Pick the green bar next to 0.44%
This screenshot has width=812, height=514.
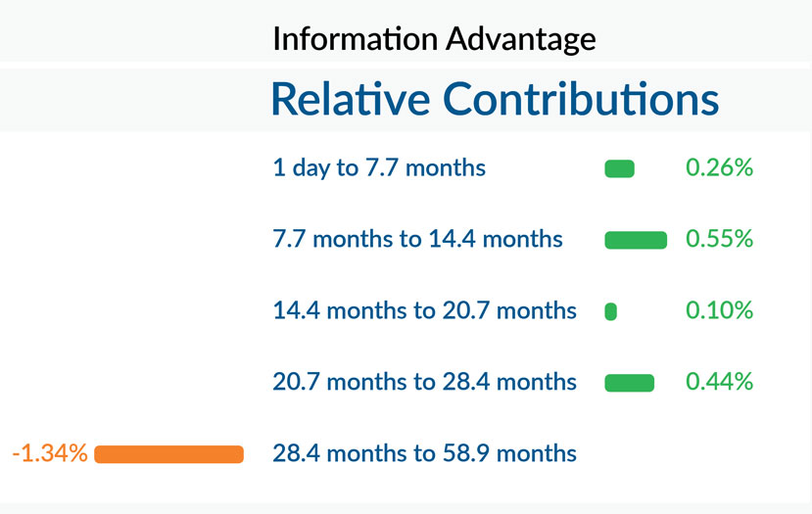630,383
